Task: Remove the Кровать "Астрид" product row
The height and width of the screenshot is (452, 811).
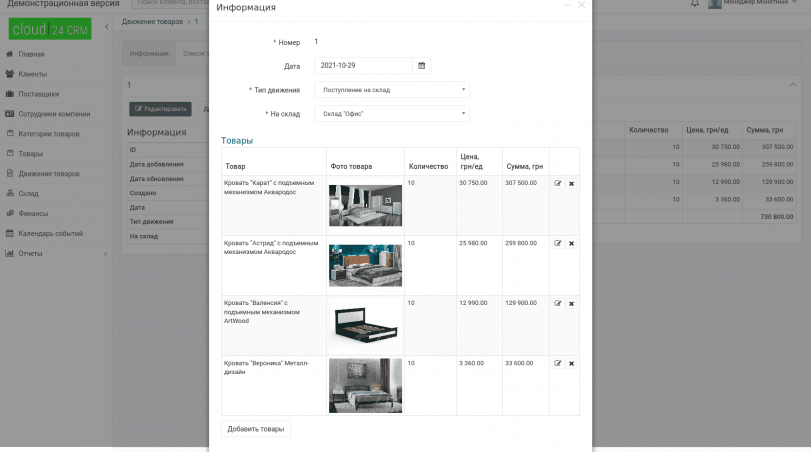Action: (571, 243)
